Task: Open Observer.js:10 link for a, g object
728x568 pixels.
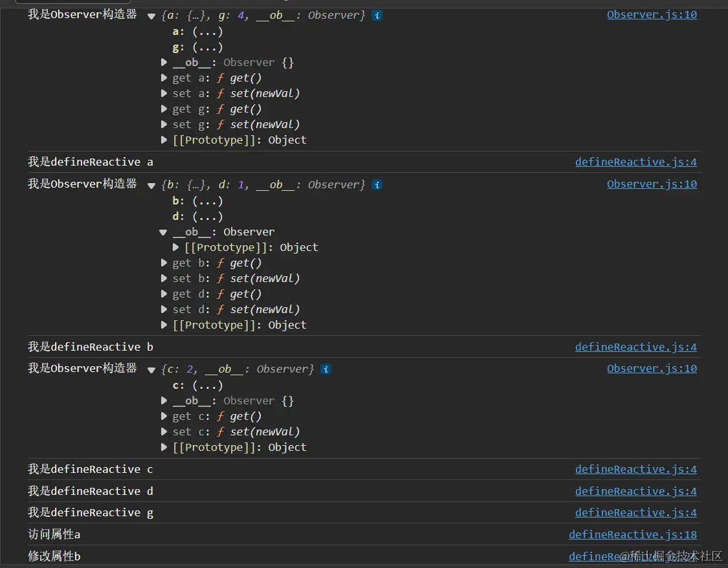Action: [652, 15]
